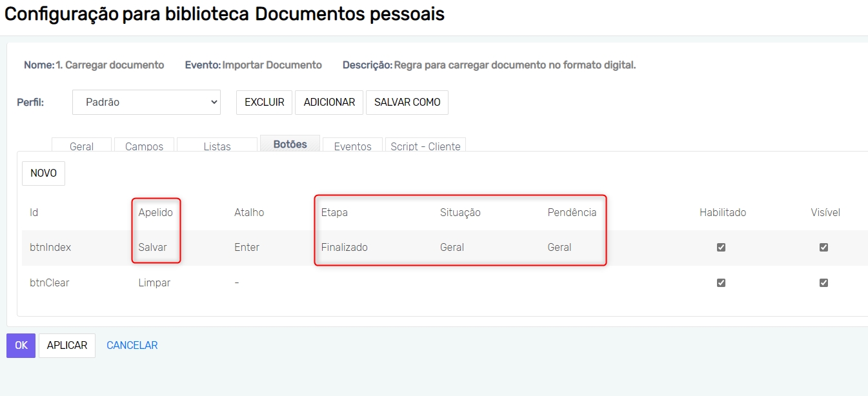Go to the Eventos tab
This screenshot has height=396, width=868.
352,146
